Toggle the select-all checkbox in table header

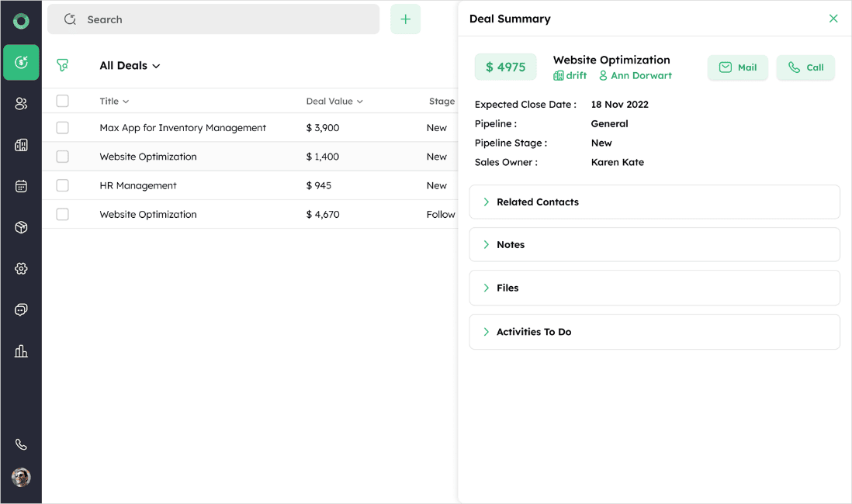point(63,101)
